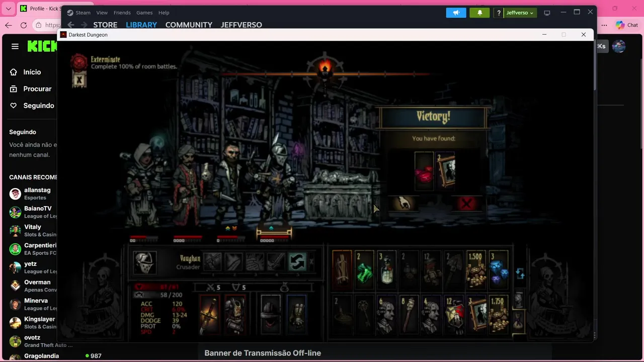Switch to the upper map side tab
Image resolution: width=644 pixels, height=362 pixels.
coord(518,299)
